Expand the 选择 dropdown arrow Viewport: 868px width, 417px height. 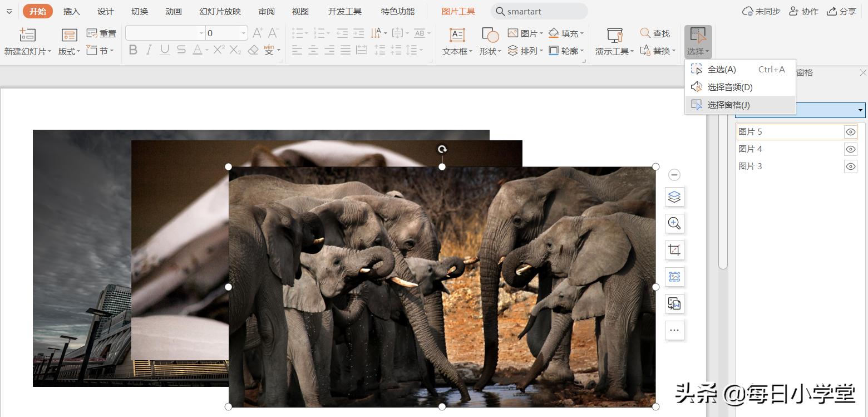click(707, 52)
